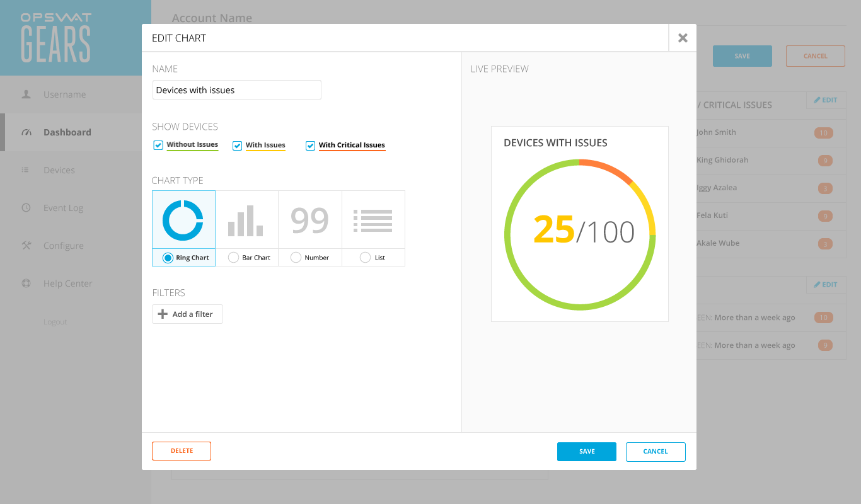Click the Account Name heading
Viewport: 861px width, 504px height.
tap(212, 18)
